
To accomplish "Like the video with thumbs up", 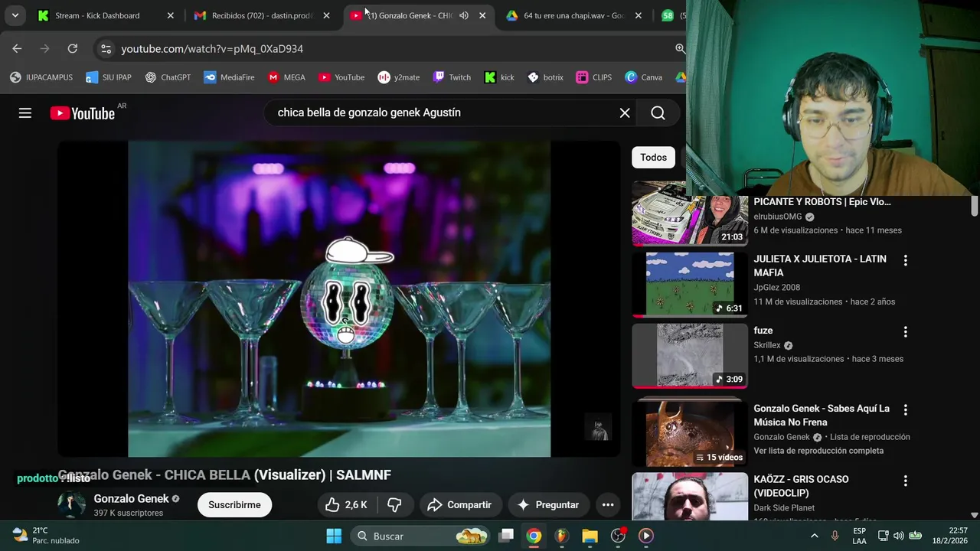I will (x=348, y=505).
